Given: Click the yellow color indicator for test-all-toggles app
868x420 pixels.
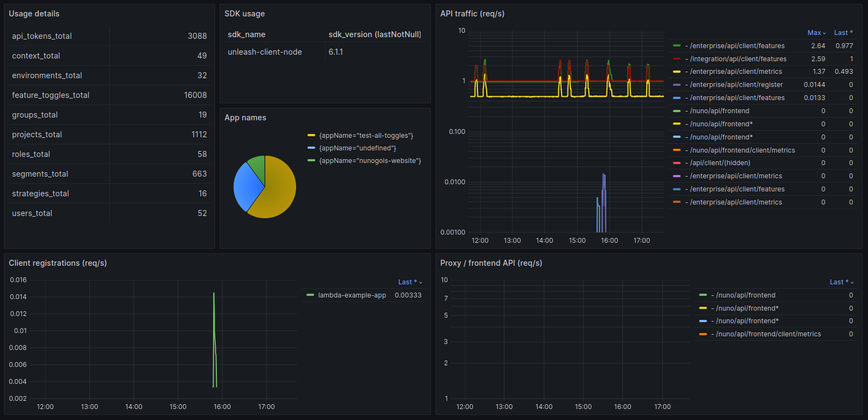Looking at the screenshot, I should tap(311, 136).
